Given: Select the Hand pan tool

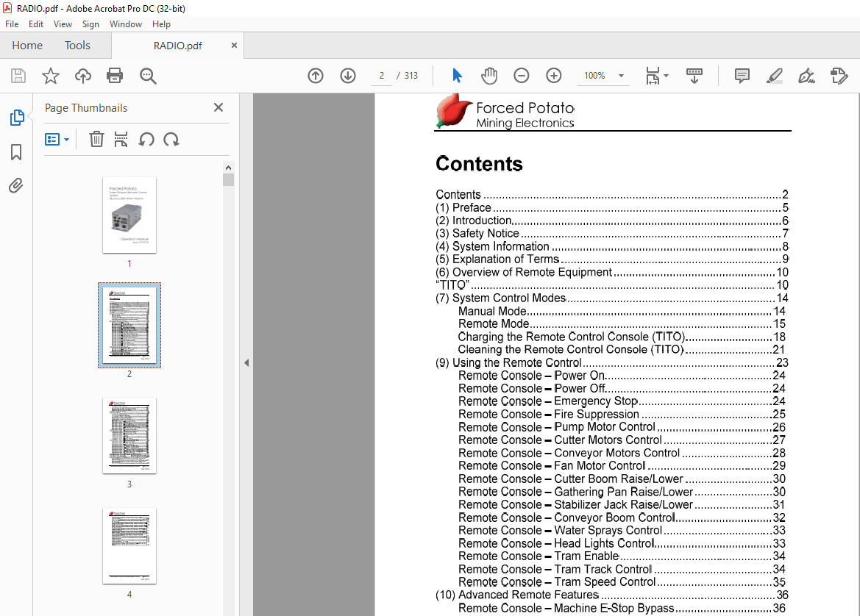Looking at the screenshot, I should coord(489,76).
